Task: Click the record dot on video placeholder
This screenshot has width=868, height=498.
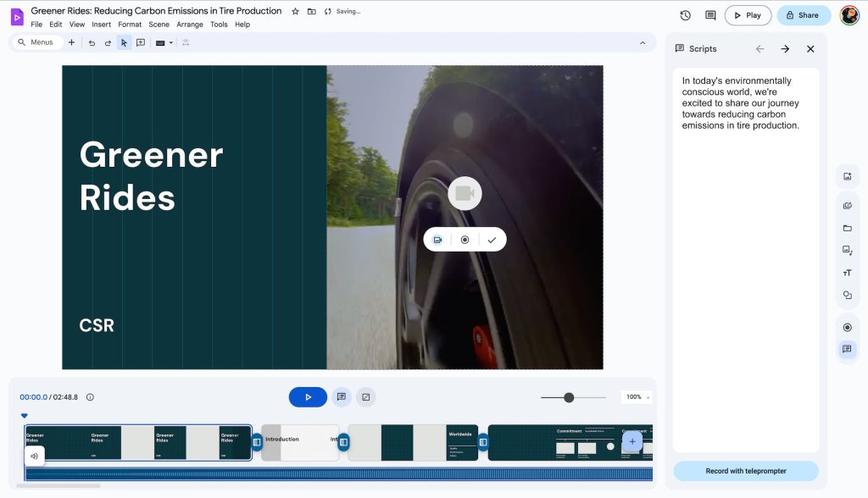Action: pyautogui.click(x=465, y=240)
